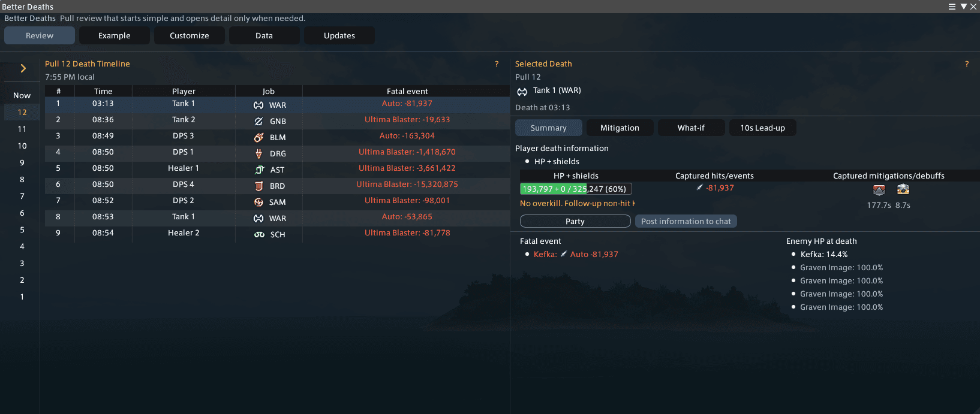Click the help question mark beside Selected Death
Image resolution: width=980 pixels, height=414 pixels.
(966, 64)
